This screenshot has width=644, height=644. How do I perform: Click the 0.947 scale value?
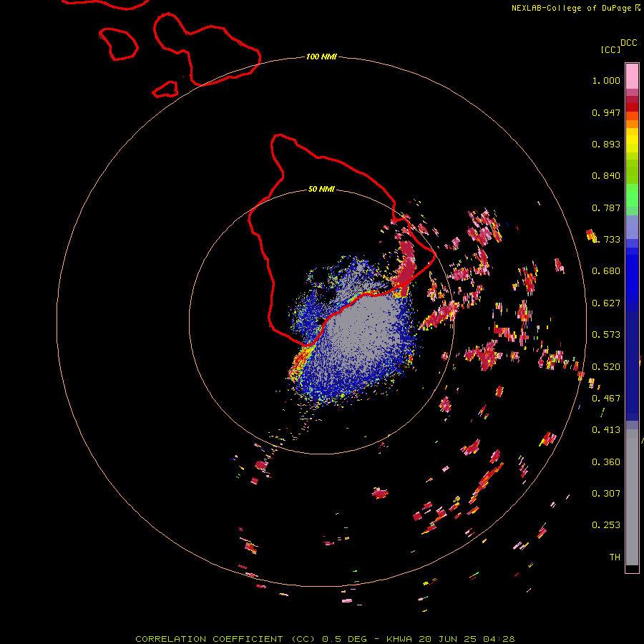[606, 112]
